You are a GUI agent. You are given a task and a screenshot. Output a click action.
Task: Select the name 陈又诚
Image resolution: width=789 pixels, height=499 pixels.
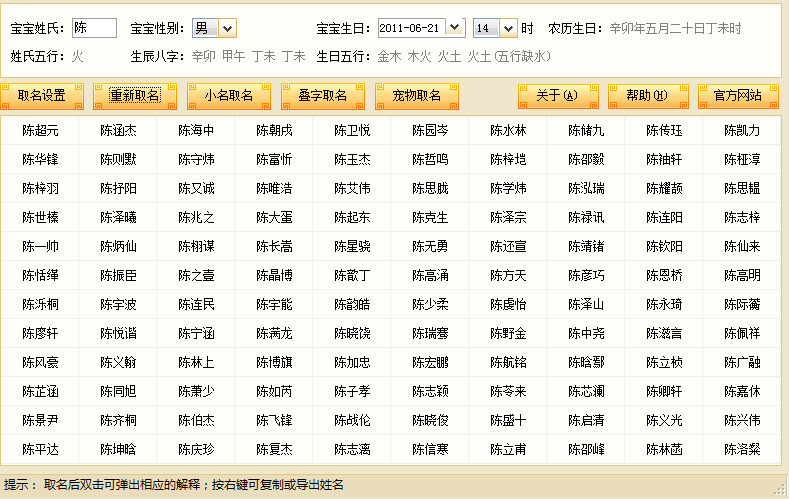click(196, 189)
